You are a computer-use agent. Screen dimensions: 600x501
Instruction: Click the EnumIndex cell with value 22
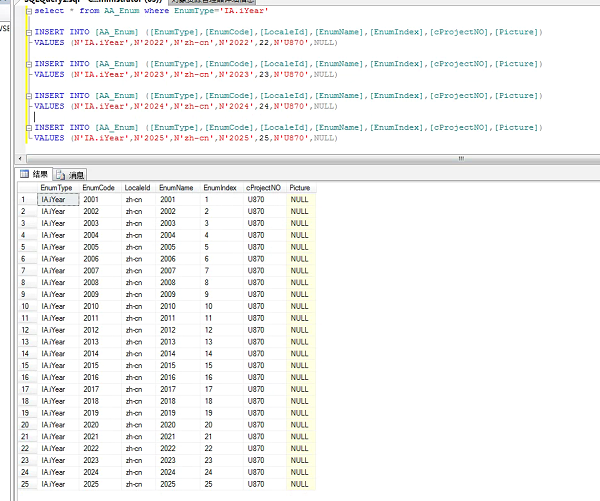(x=209, y=449)
